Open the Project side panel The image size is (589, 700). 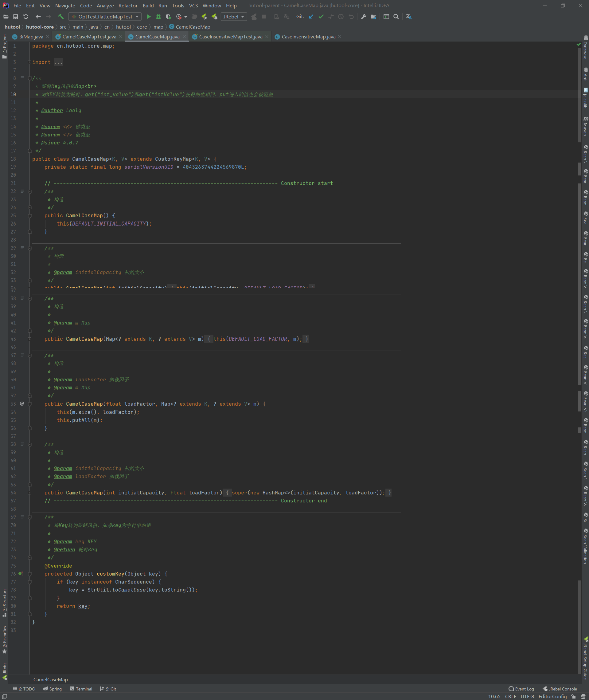(x=4, y=46)
